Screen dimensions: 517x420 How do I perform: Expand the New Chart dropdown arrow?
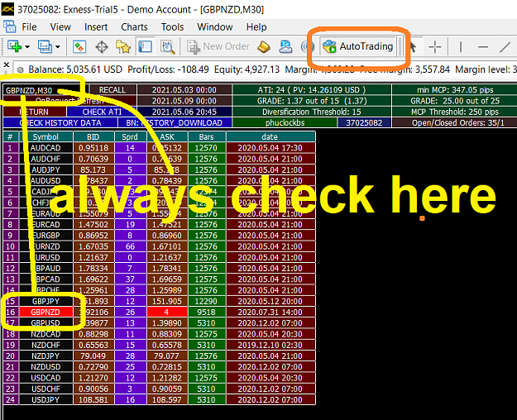pos(27,46)
